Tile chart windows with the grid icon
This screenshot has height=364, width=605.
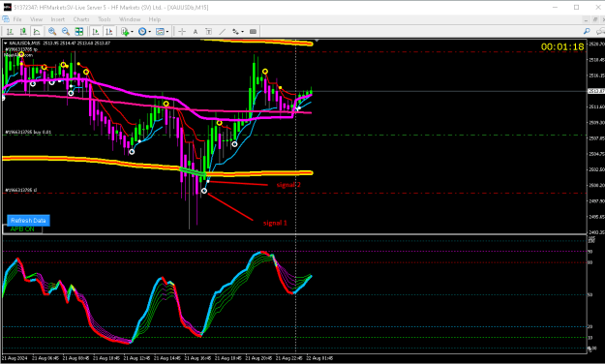(79, 32)
